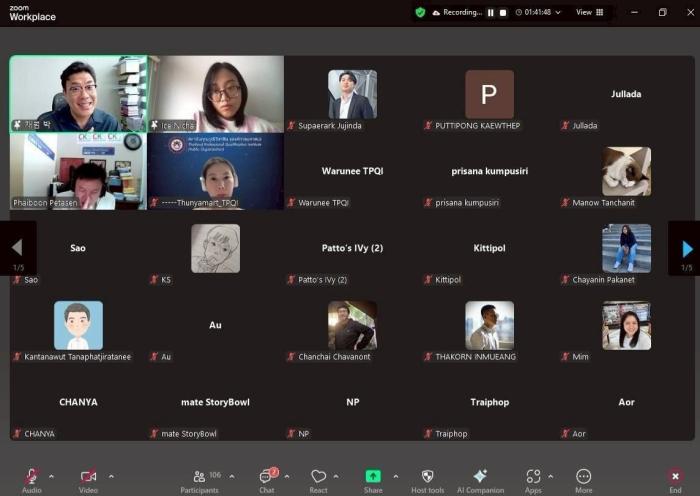Click the green Share screen button
Image resolution: width=700 pixels, height=496 pixels.
[373, 481]
